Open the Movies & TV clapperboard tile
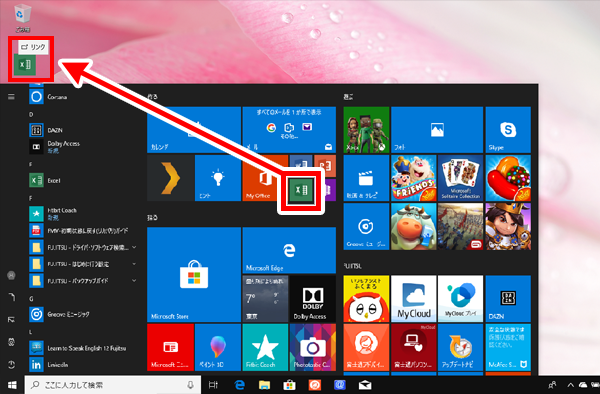The height and width of the screenshot is (394, 600). tap(366, 178)
